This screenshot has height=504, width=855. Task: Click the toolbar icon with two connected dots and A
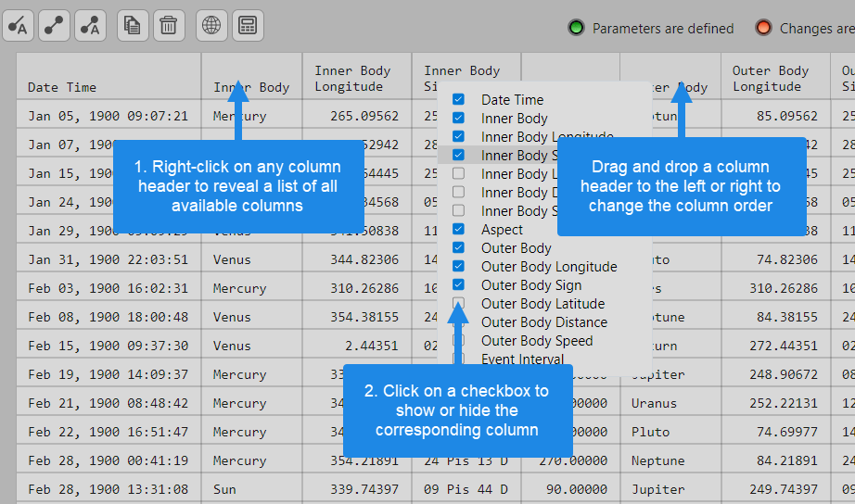click(x=90, y=26)
